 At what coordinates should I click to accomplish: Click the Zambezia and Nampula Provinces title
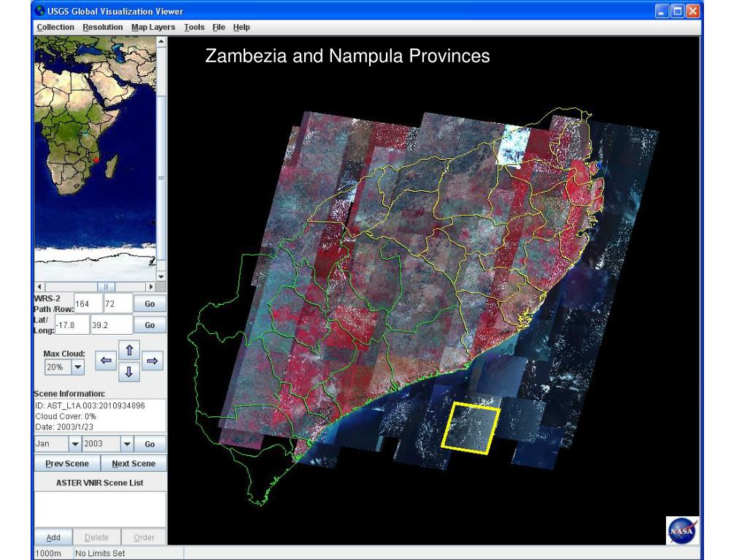pos(347,55)
